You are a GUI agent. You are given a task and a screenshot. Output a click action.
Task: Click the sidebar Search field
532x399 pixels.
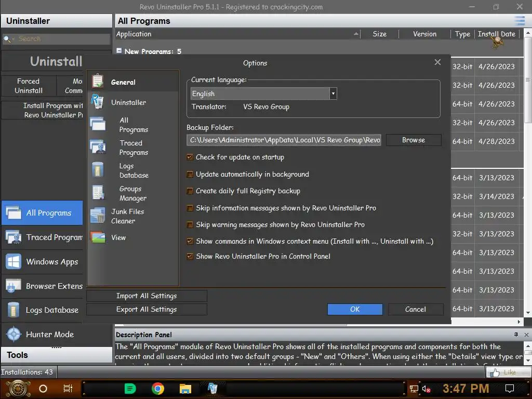point(57,39)
